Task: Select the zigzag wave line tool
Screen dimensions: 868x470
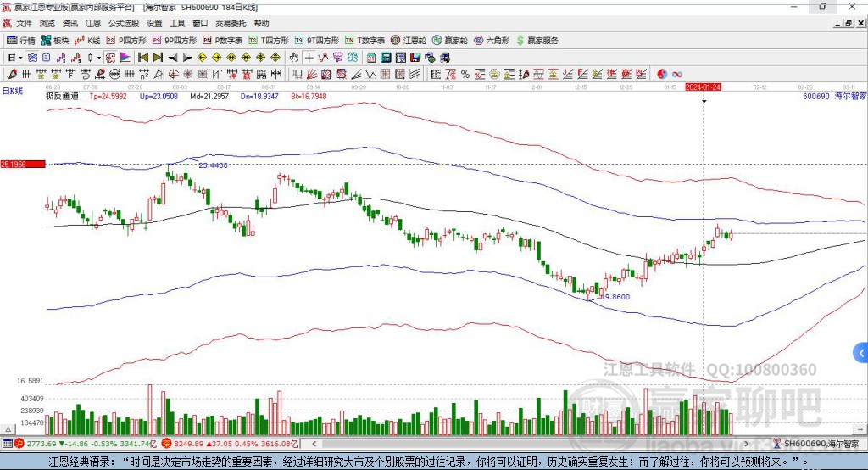Action: [370, 75]
